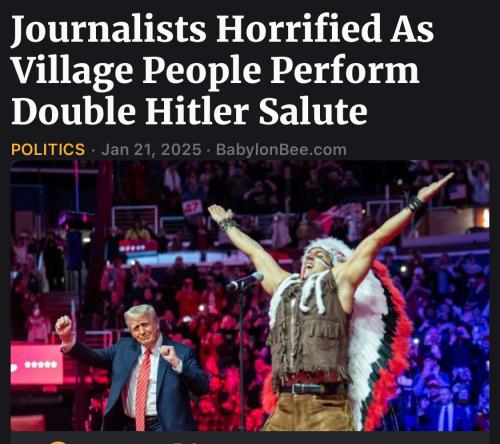
Task: Open the Village People headline article
Action: 222,69
